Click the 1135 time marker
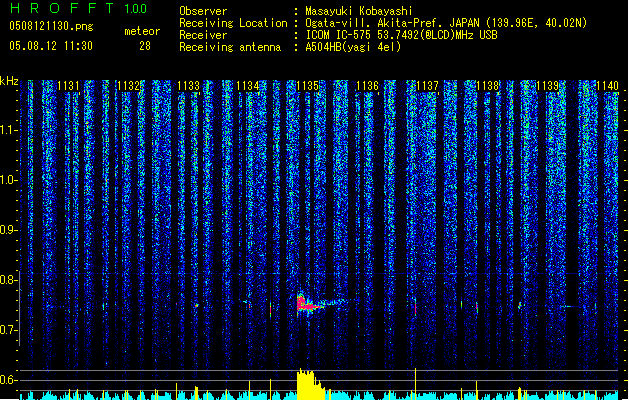The width and height of the screenshot is (629, 400). pyautogui.click(x=308, y=86)
